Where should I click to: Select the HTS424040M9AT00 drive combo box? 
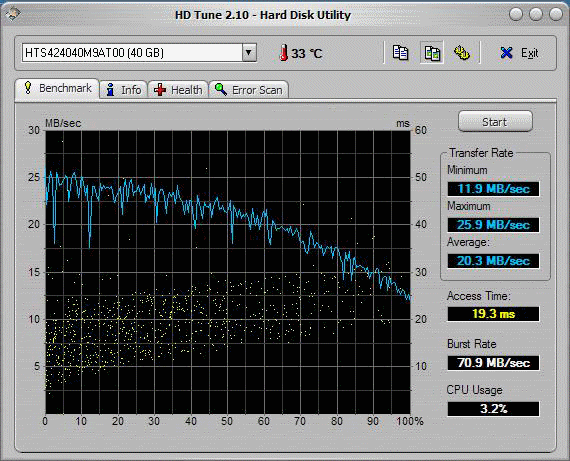[139, 53]
